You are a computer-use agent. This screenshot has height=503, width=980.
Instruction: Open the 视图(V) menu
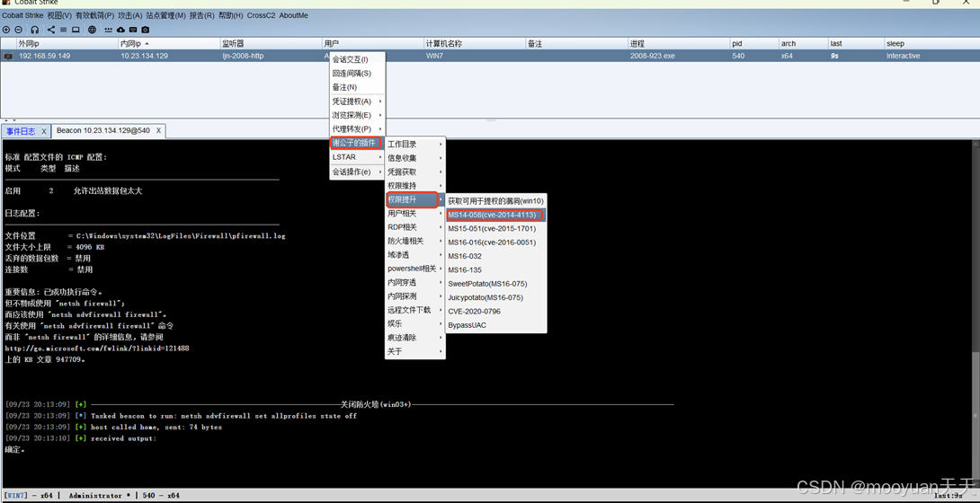59,15
